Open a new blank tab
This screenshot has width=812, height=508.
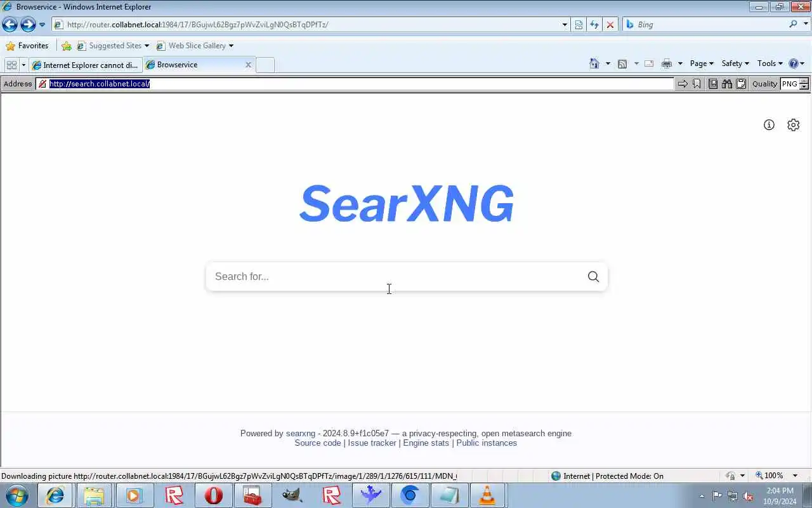[265, 65]
